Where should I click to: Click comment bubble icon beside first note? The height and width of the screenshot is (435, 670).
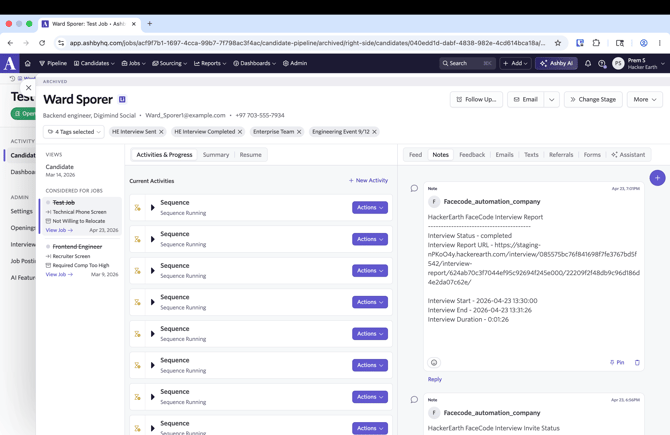414,188
